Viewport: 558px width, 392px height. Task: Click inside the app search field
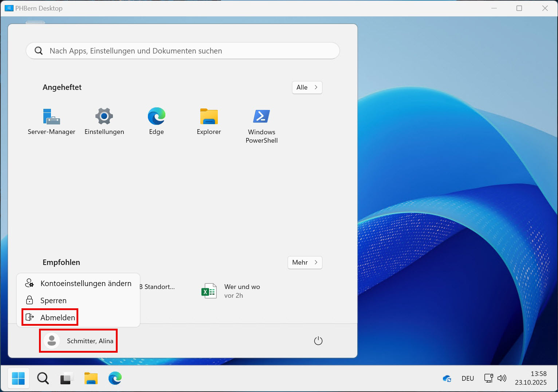point(182,51)
